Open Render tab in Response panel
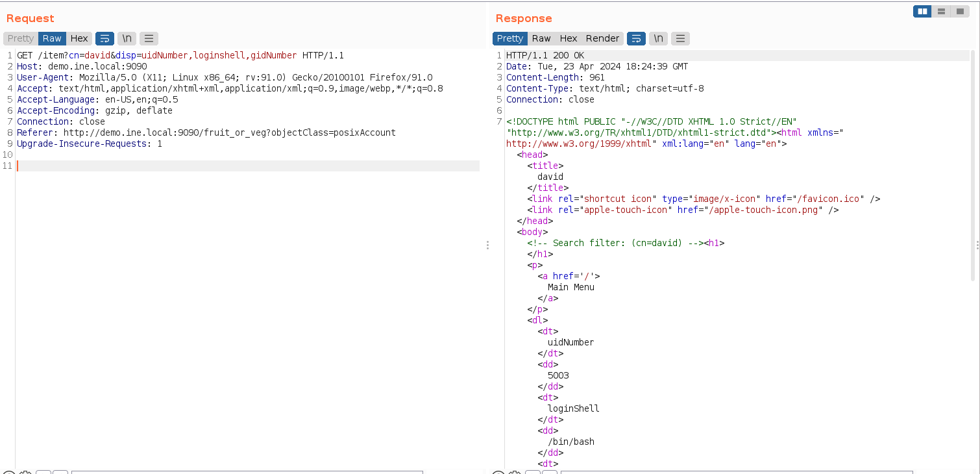The height and width of the screenshot is (474, 980). point(603,38)
